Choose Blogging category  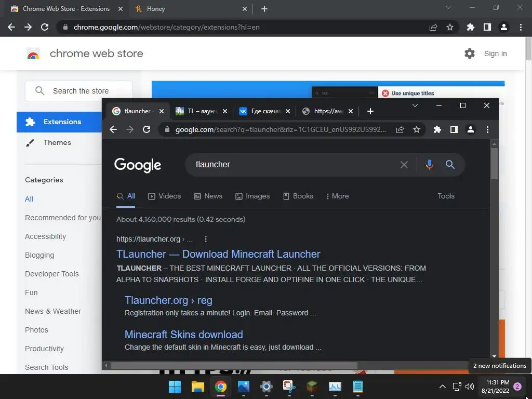[x=39, y=255]
